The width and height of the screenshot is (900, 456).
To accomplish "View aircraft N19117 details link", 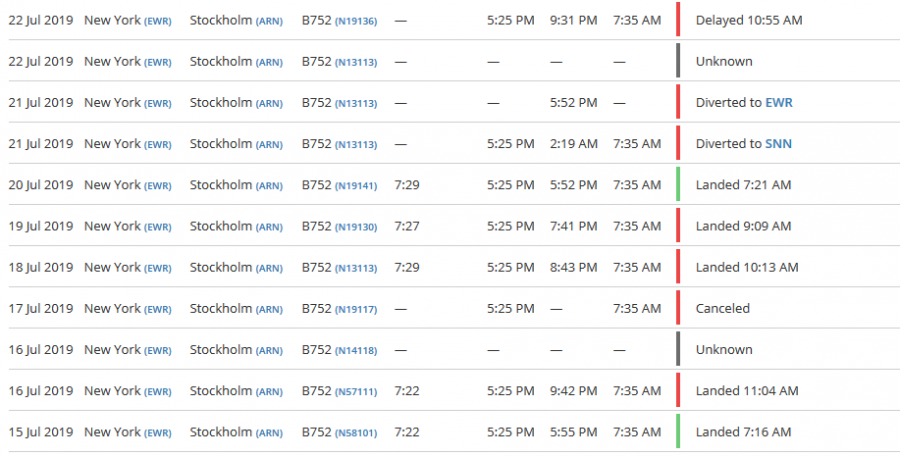I will pyautogui.click(x=356, y=309).
